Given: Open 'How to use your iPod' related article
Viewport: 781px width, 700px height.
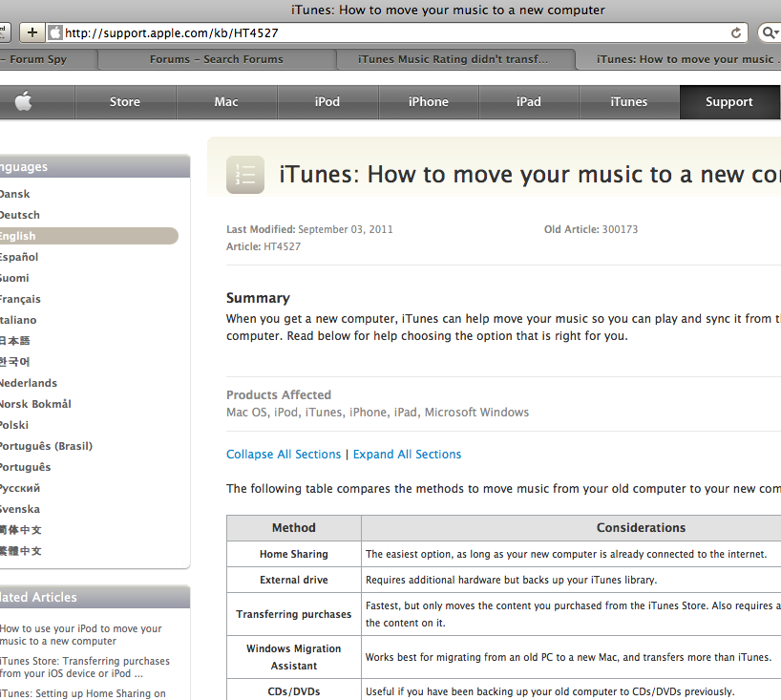Looking at the screenshot, I should click(x=81, y=635).
